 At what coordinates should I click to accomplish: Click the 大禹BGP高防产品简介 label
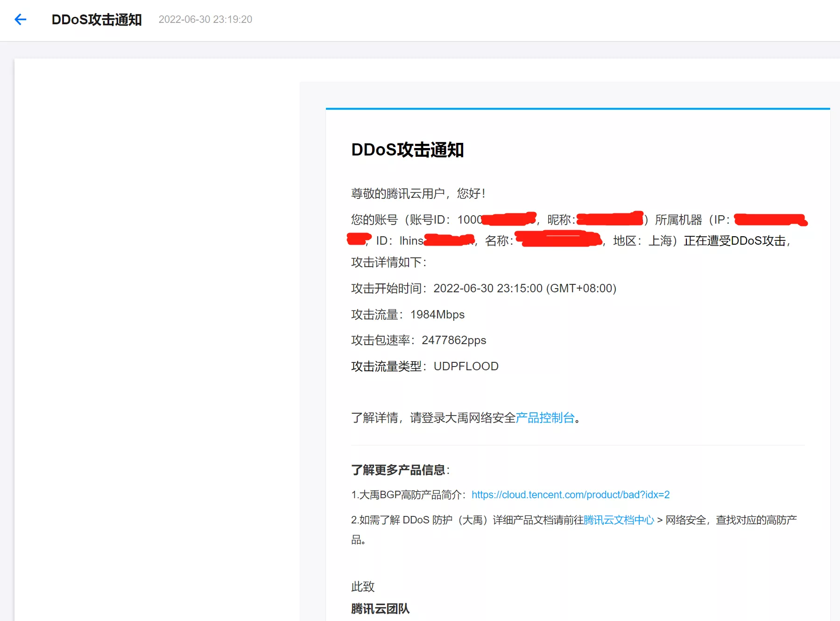(x=413, y=495)
